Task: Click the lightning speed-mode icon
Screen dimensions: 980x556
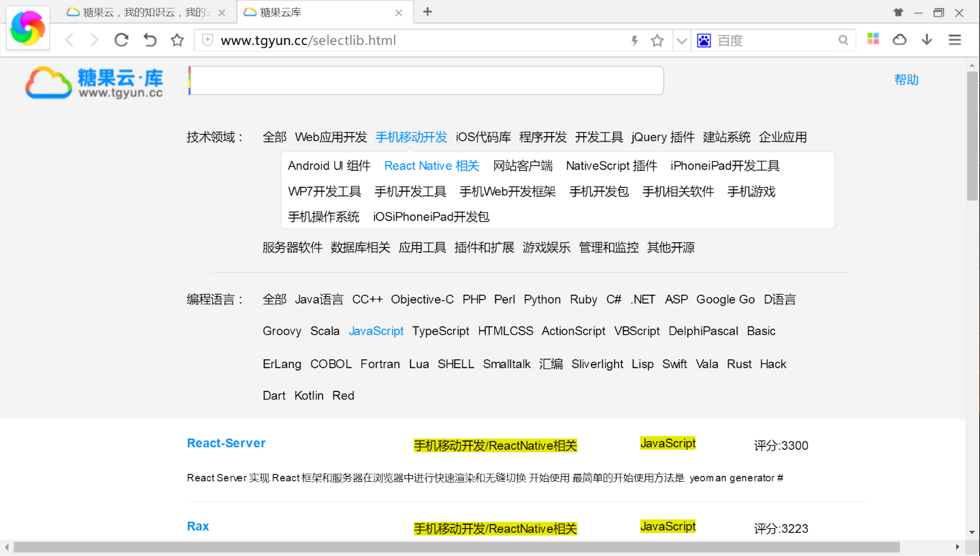Action: (635, 41)
